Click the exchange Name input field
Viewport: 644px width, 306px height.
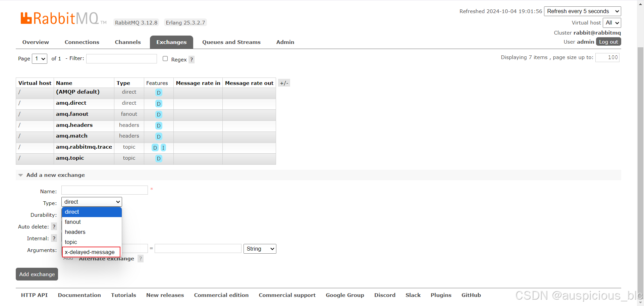point(105,190)
